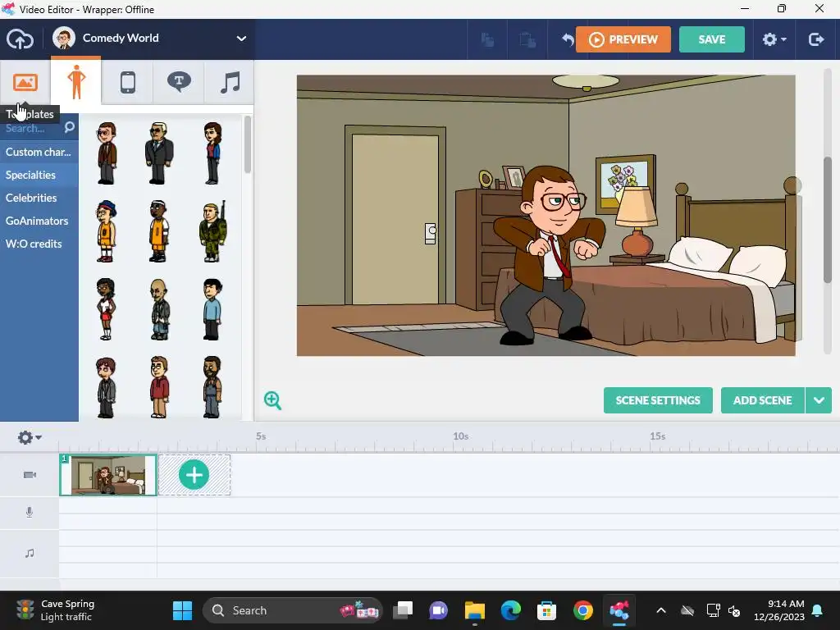Expand the ADD SCENE dropdown arrow
Image resolution: width=840 pixels, height=630 pixels.
(819, 400)
